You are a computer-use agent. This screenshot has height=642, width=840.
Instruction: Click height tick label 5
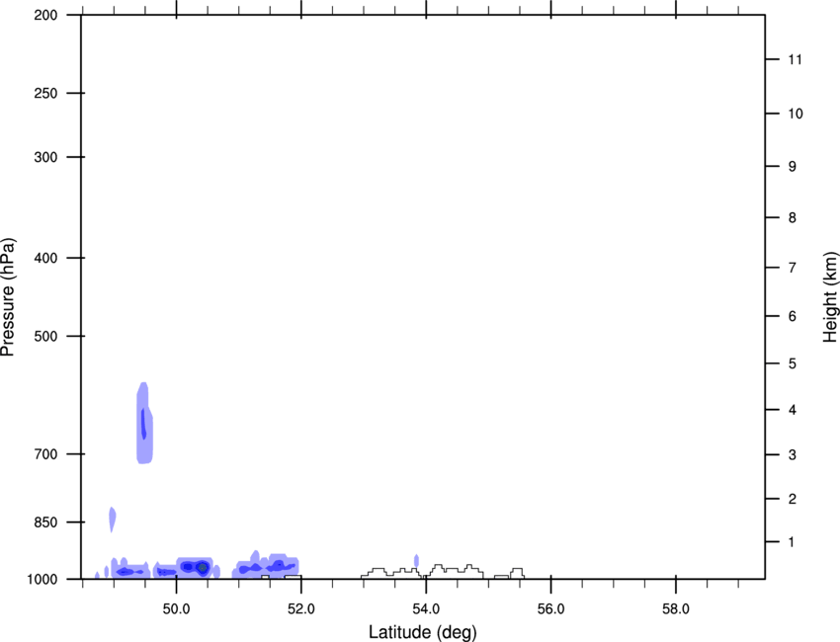point(792,364)
